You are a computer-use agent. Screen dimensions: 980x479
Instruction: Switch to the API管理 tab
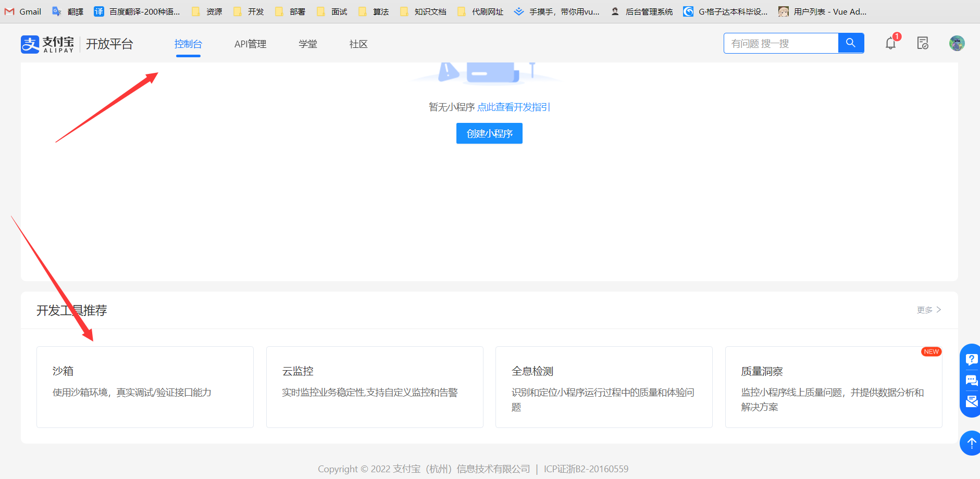[x=251, y=44]
